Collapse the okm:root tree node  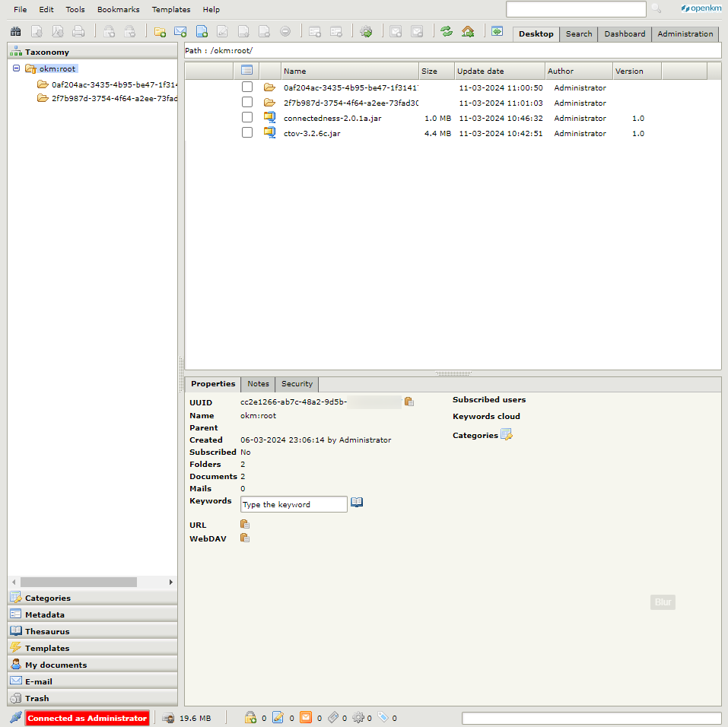coord(17,68)
